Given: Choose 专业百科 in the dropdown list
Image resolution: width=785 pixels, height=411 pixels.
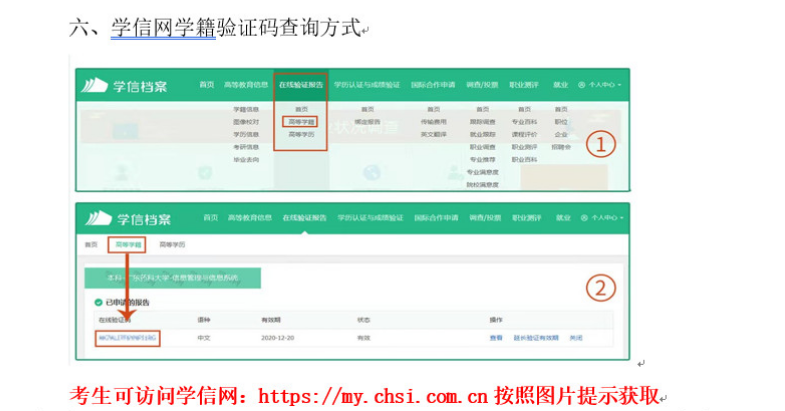Looking at the screenshot, I should (x=524, y=122).
